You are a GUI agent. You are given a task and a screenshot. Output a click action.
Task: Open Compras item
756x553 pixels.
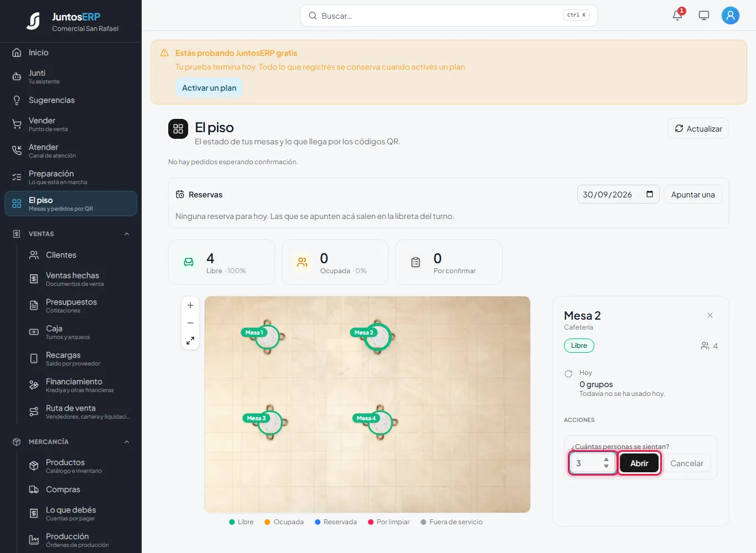click(79, 489)
